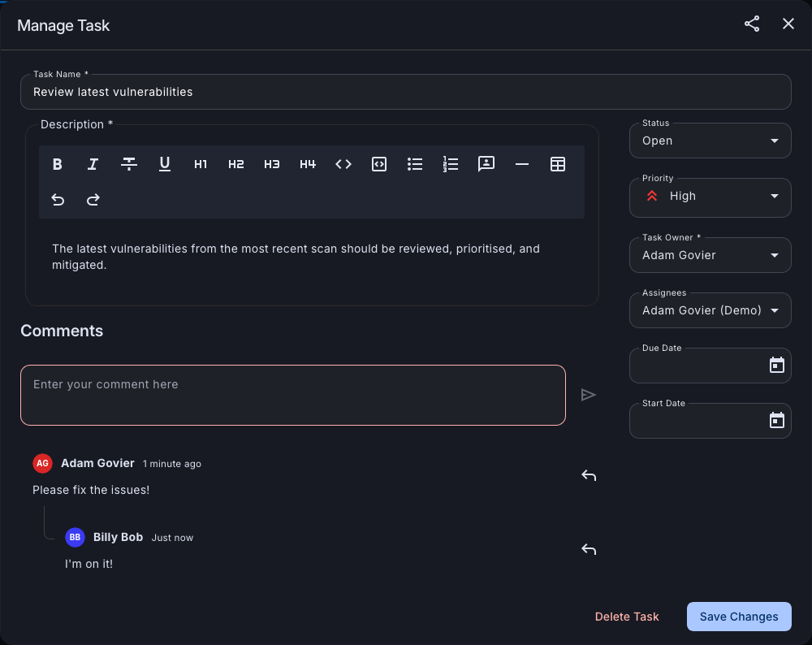
Task: Apply H3 heading style
Action: pyautogui.click(x=272, y=164)
